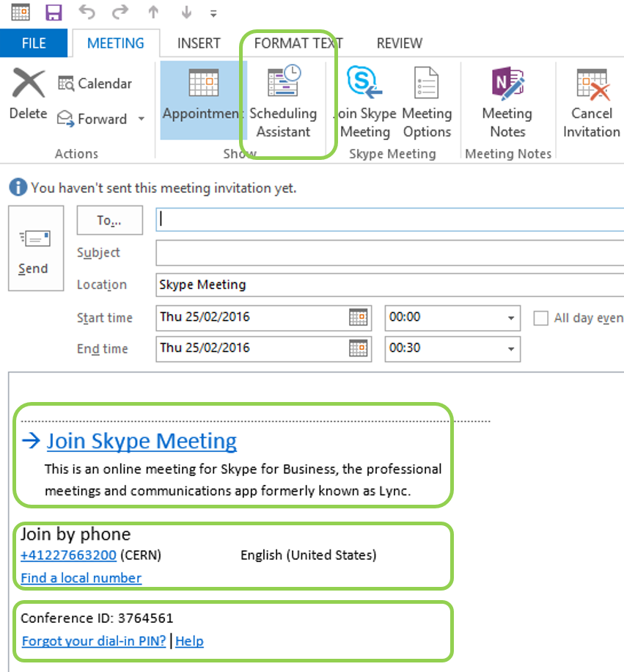
Task: Click Join Skype Meeting ribbon button
Action: [365, 101]
